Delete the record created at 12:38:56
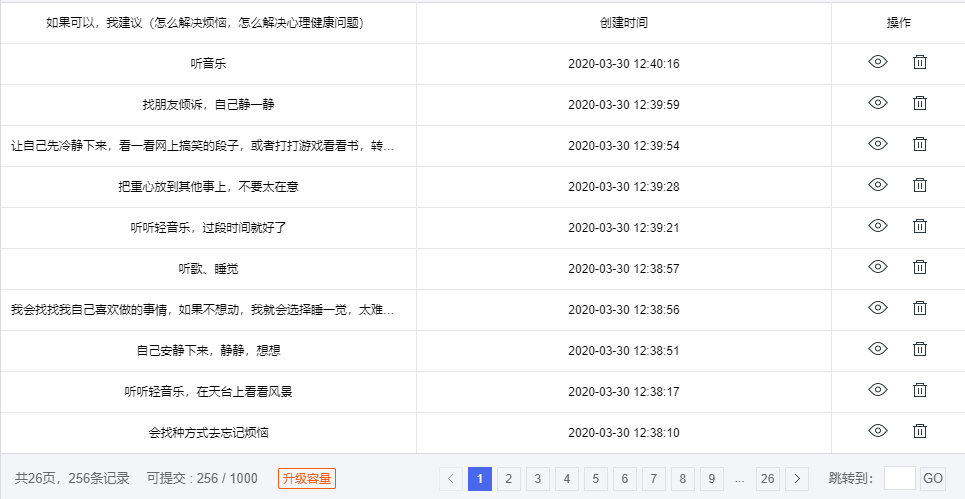The height and width of the screenshot is (499, 965). (920, 309)
